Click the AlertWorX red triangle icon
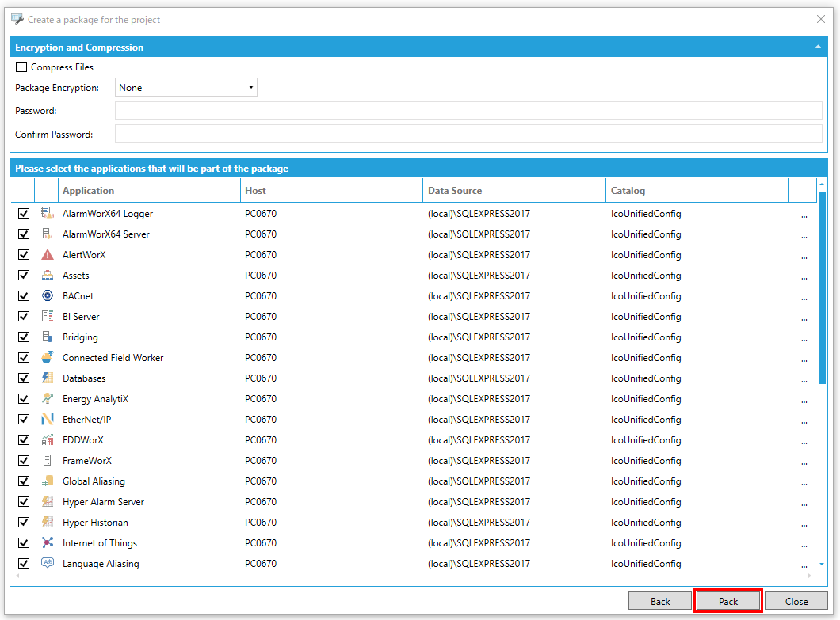Image resolution: width=840 pixels, height=620 pixels. tap(48, 255)
